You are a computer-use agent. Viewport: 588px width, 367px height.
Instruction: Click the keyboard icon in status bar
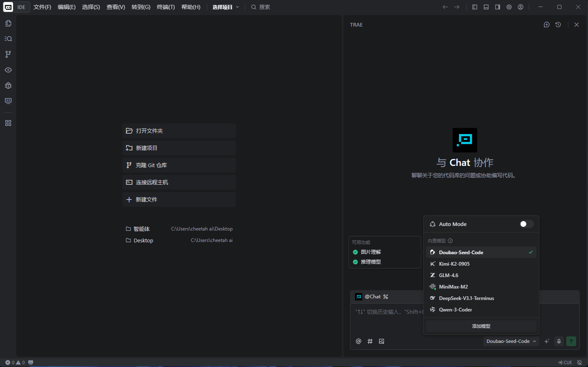[31, 363]
